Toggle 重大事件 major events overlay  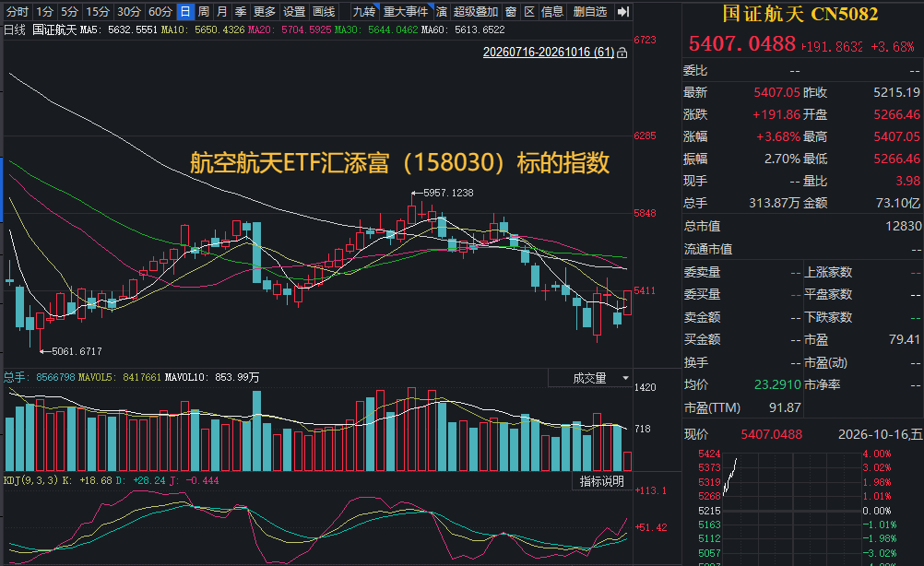[406, 12]
